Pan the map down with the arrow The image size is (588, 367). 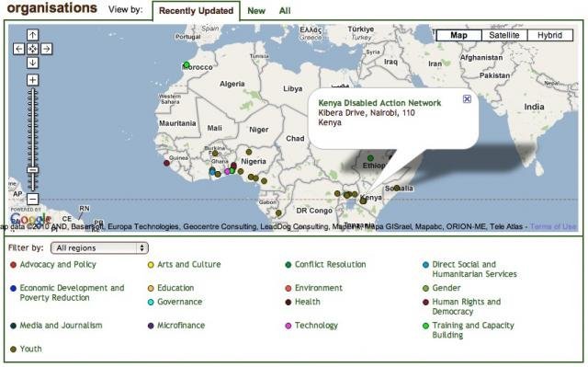[33, 63]
